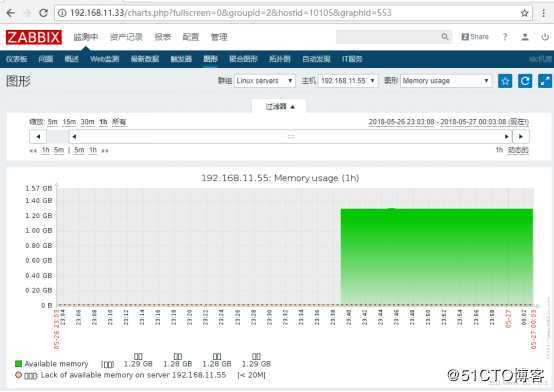The height and width of the screenshot is (392, 554).
Task: Set zoom to 1h
Action: (103, 122)
